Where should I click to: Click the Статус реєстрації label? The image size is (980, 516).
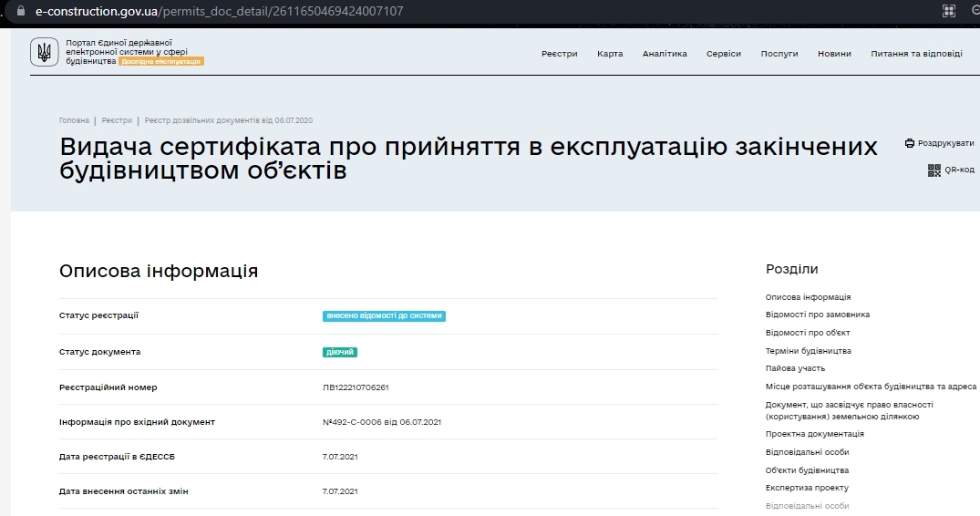98,315
